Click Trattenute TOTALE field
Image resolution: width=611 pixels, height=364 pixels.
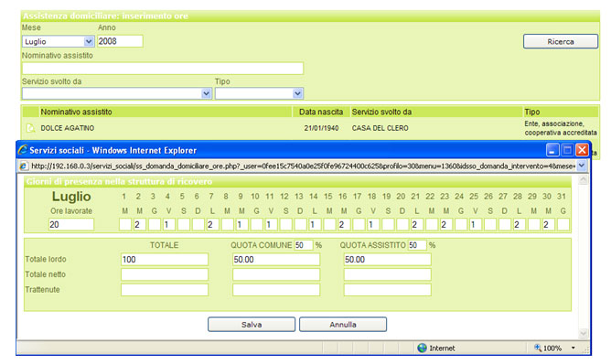(165, 290)
